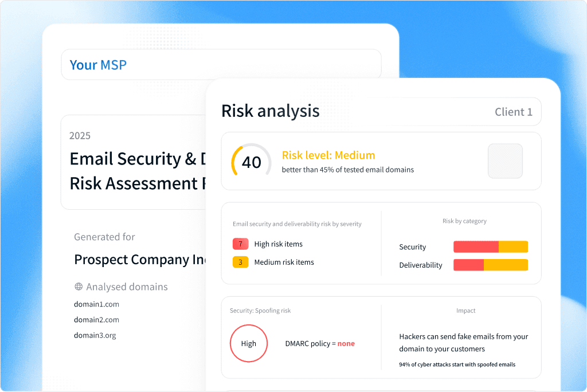Click the Generated for label
587x392 pixels.
pyautogui.click(x=104, y=237)
